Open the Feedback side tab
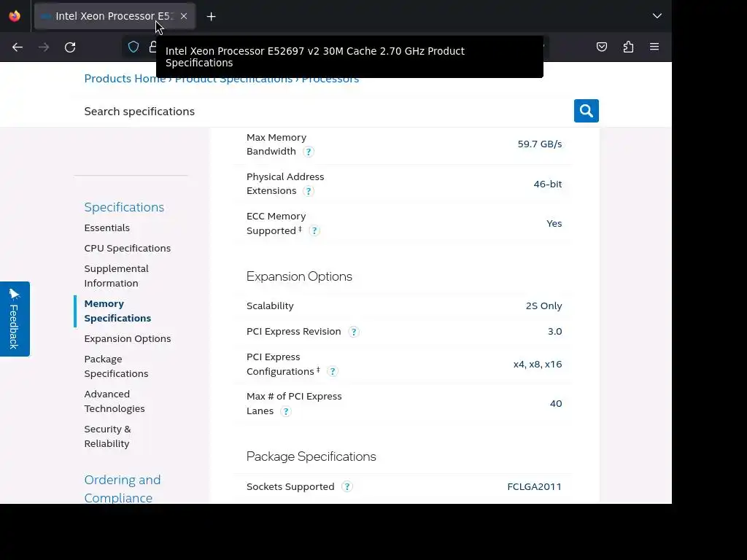The height and width of the screenshot is (560, 747). coord(15,319)
